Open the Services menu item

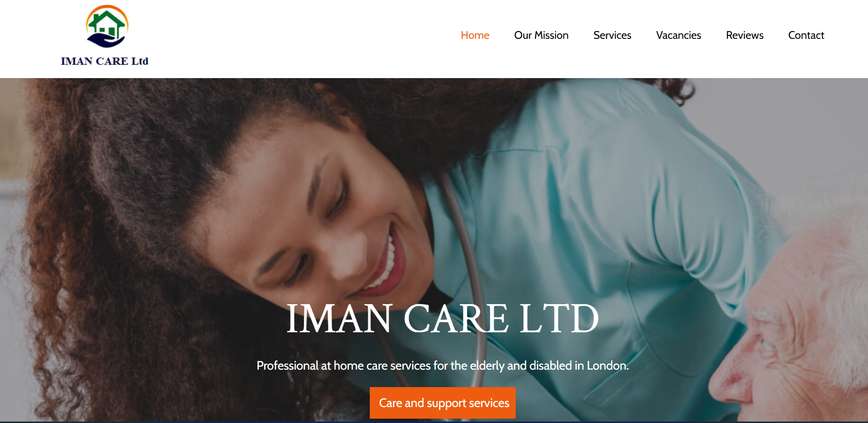[x=612, y=35]
